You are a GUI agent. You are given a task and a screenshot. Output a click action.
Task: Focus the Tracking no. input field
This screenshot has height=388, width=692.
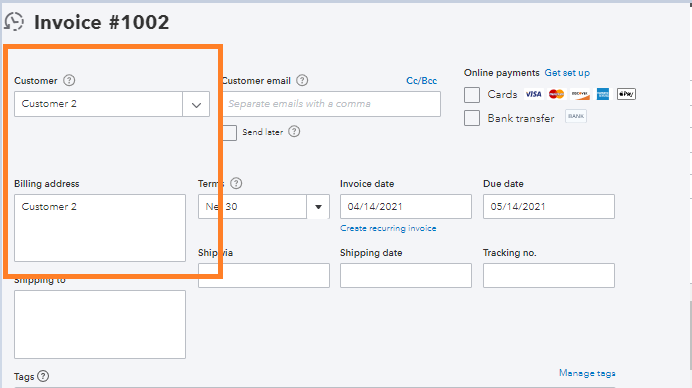(549, 275)
